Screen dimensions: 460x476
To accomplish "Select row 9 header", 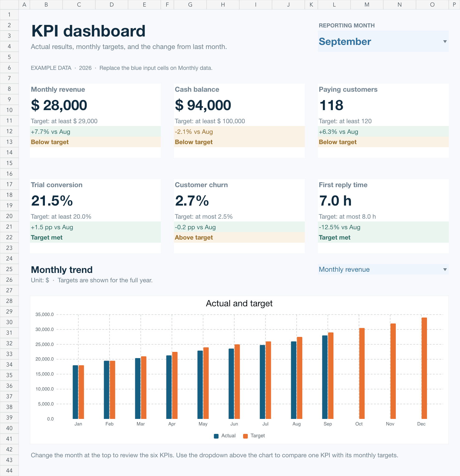I will pyautogui.click(x=9, y=100).
